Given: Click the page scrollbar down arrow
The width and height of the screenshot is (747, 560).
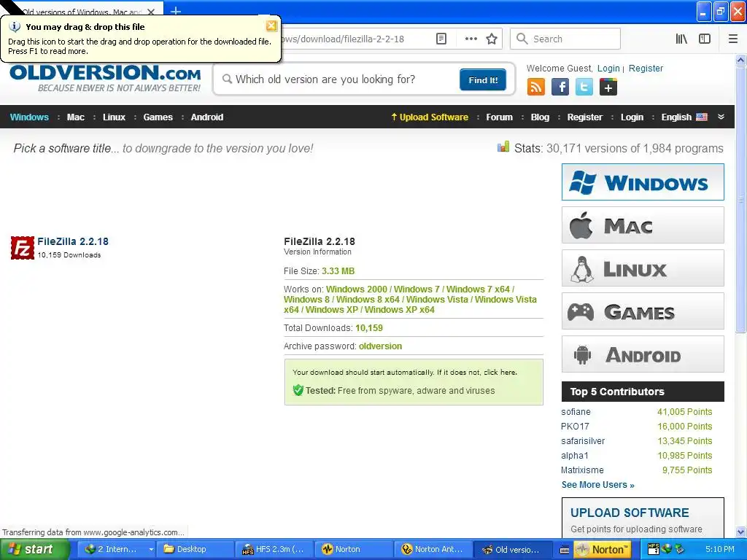Looking at the screenshot, I should [740, 532].
